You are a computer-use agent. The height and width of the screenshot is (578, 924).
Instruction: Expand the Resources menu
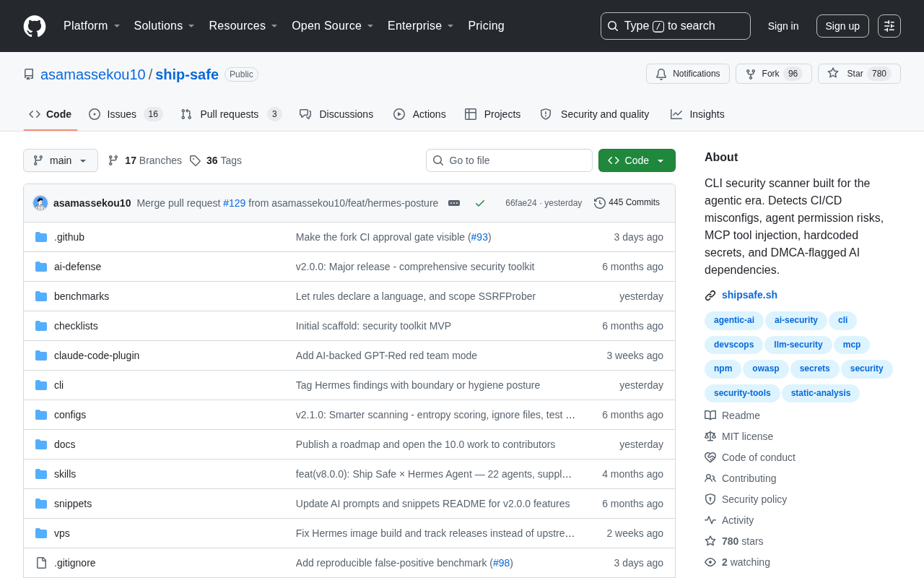[x=243, y=26]
